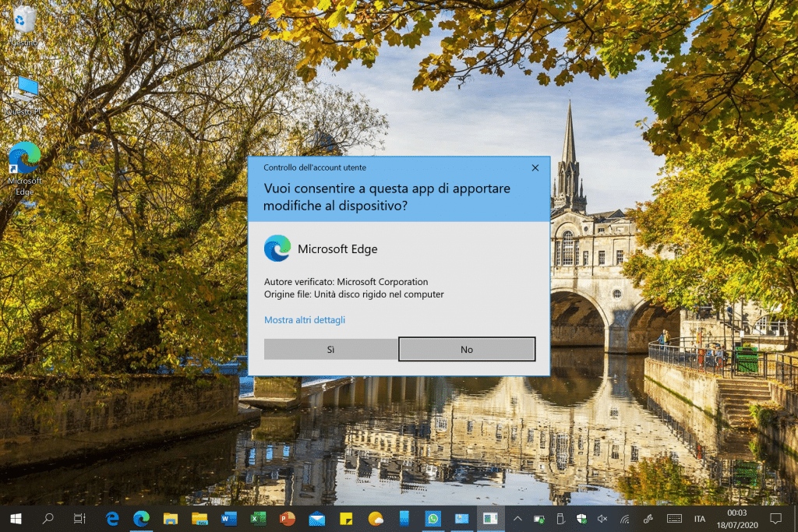Toggle the muted volume tray icon
798x532 pixels.
tap(602, 518)
